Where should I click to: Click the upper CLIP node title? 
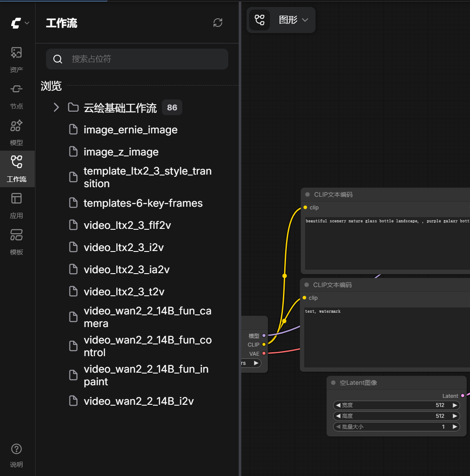coord(333,195)
